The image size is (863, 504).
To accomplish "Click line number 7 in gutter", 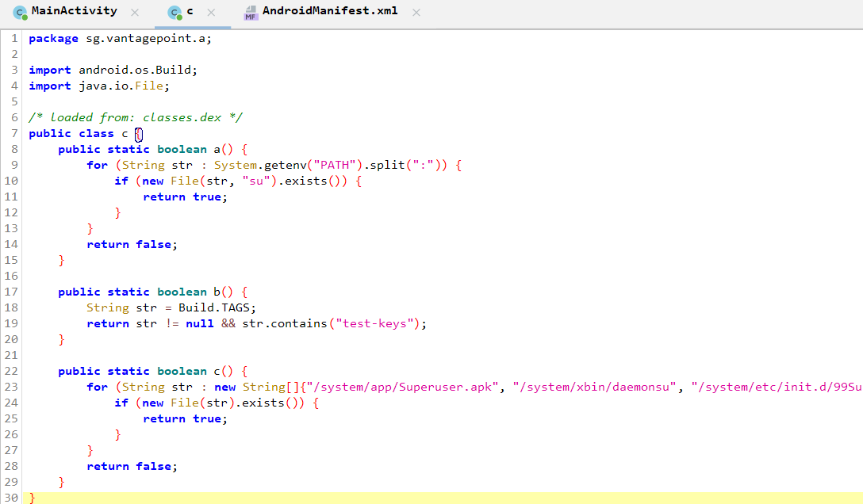I will coord(14,134).
